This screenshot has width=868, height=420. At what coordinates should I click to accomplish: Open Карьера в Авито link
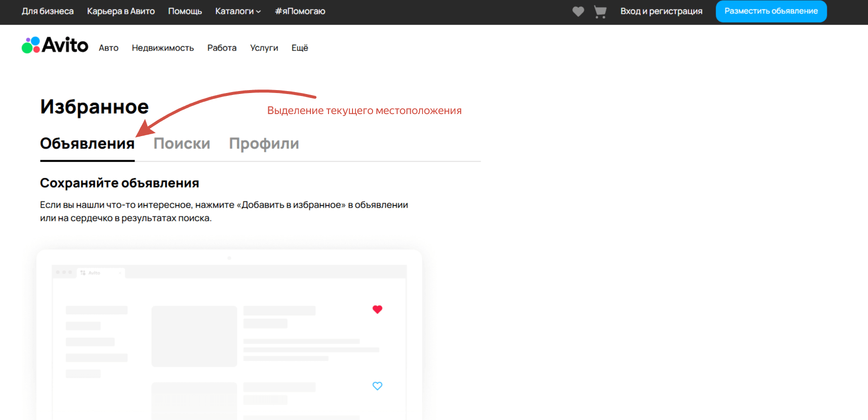coord(121,11)
